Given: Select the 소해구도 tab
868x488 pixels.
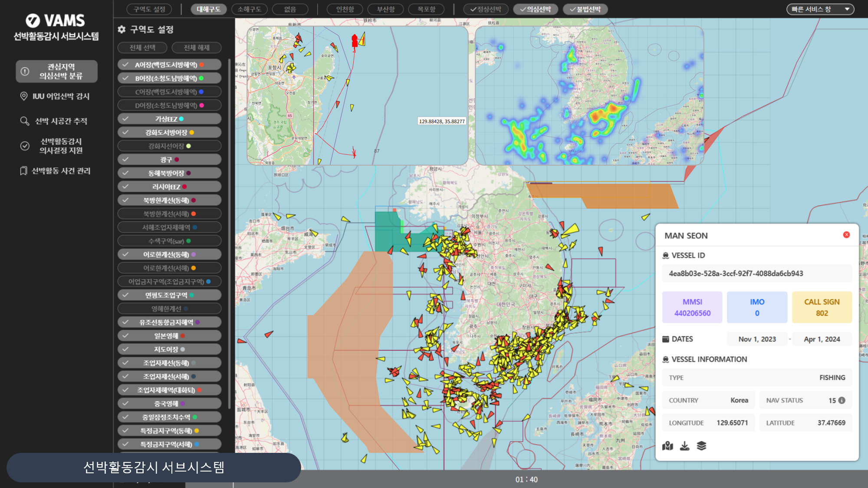Looking at the screenshot, I should click(250, 9).
